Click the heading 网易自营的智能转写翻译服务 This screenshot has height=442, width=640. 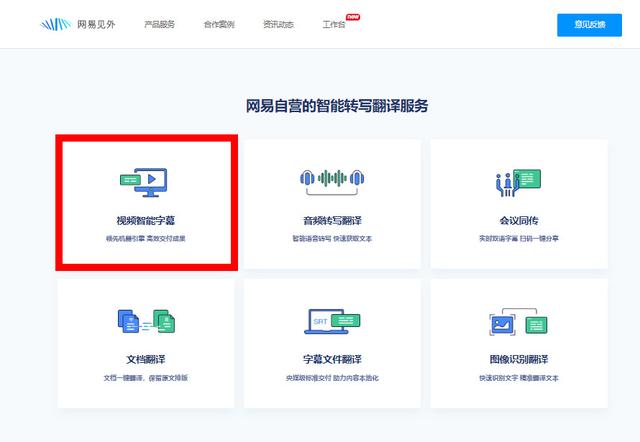337,106
